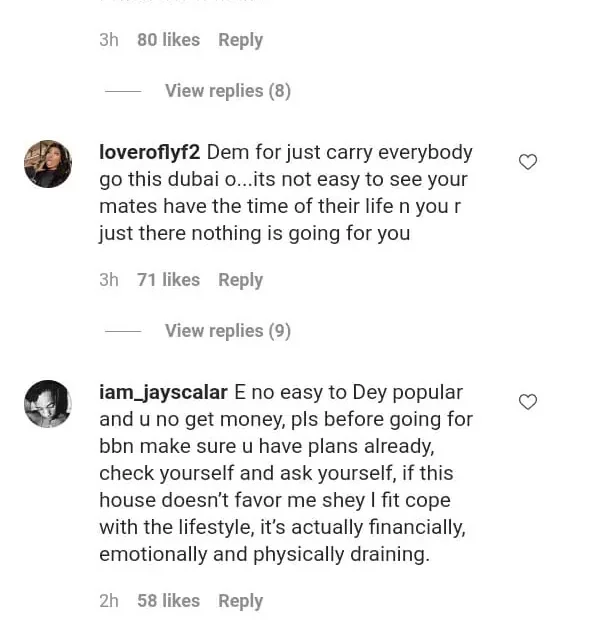Screen dimensions: 600x630
Task: Like loveroflyf2's comment with the heart
Action: (x=528, y=162)
